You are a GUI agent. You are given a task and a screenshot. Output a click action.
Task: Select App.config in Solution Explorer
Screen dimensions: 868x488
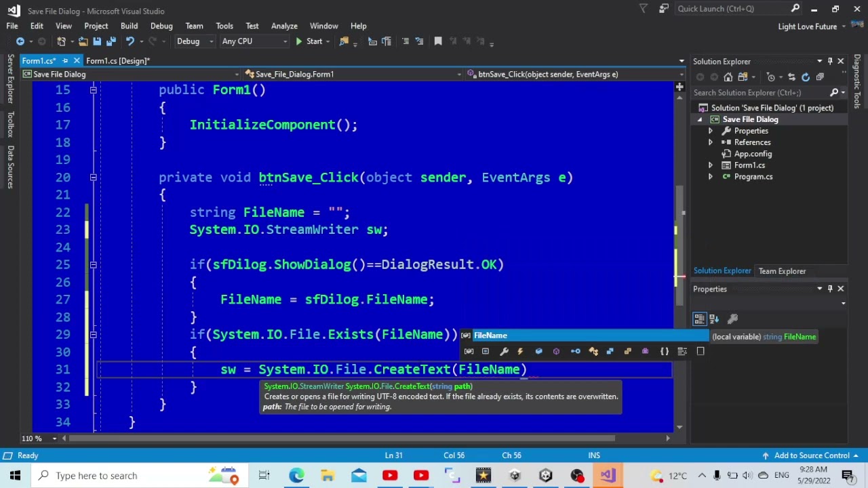tap(753, 154)
